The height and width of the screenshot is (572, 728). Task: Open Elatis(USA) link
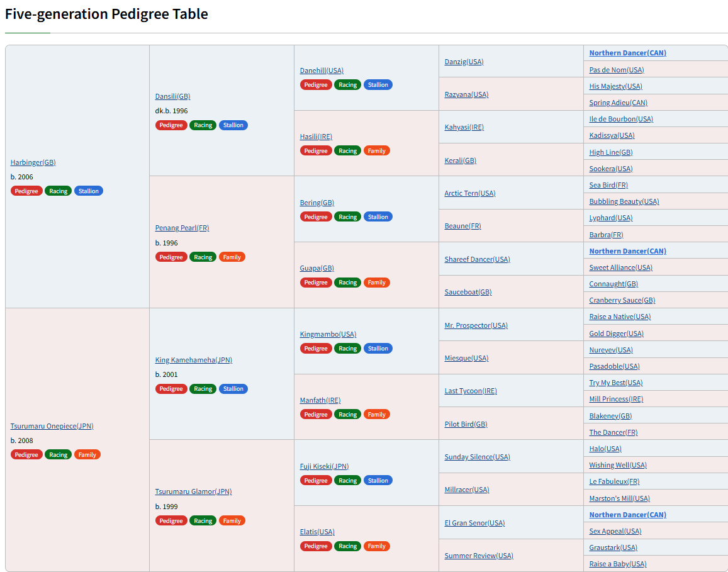point(317,532)
